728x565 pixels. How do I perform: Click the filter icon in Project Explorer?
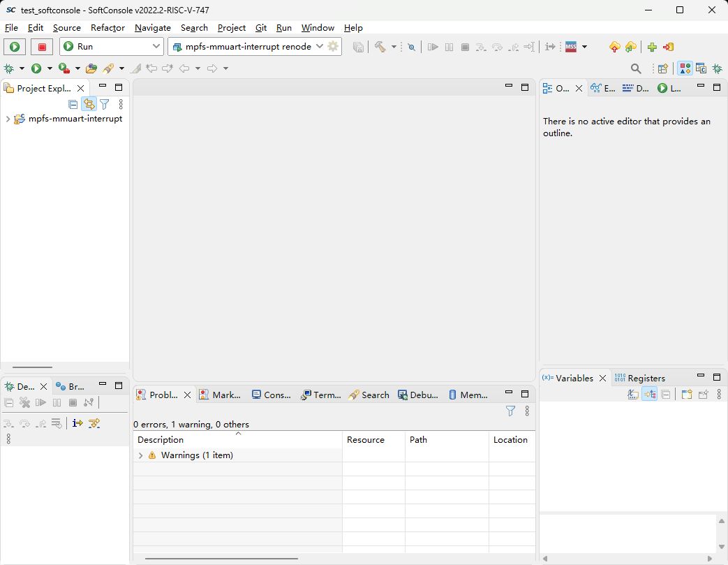[105, 104]
